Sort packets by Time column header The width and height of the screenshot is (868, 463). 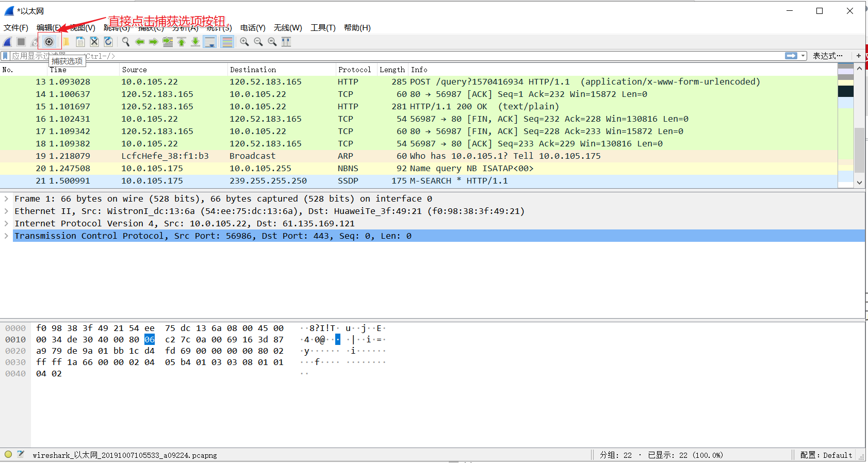(84, 70)
